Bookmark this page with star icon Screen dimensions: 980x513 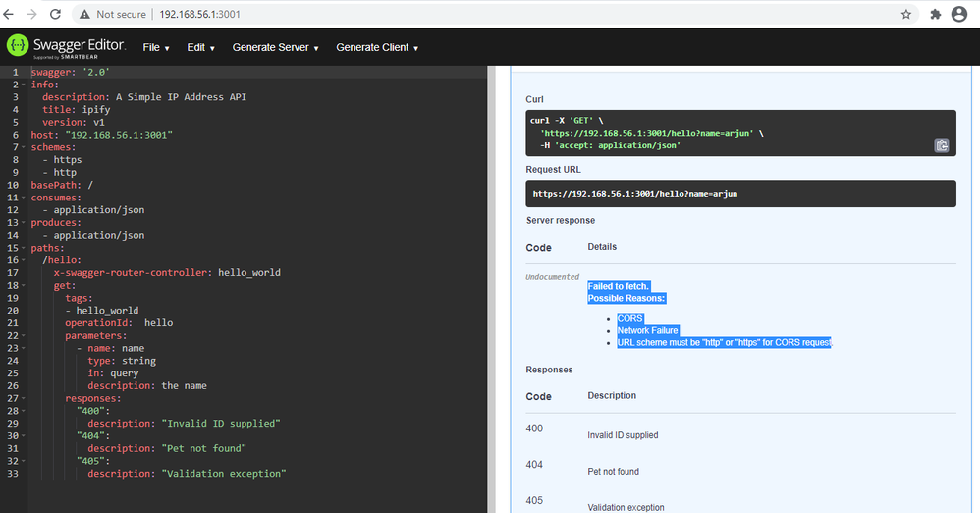point(905,15)
